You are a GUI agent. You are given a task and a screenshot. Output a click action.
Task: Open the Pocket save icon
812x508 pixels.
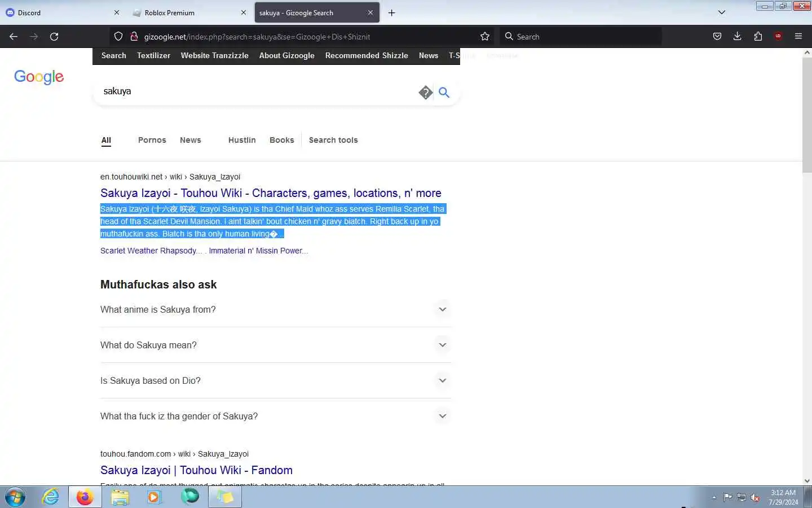pyautogui.click(x=717, y=37)
